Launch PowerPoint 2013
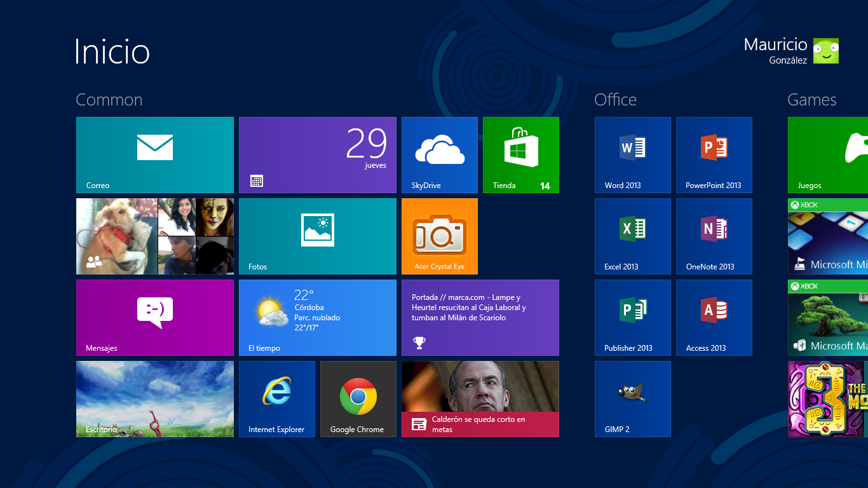The width and height of the screenshot is (868, 488). coord(714,154)
